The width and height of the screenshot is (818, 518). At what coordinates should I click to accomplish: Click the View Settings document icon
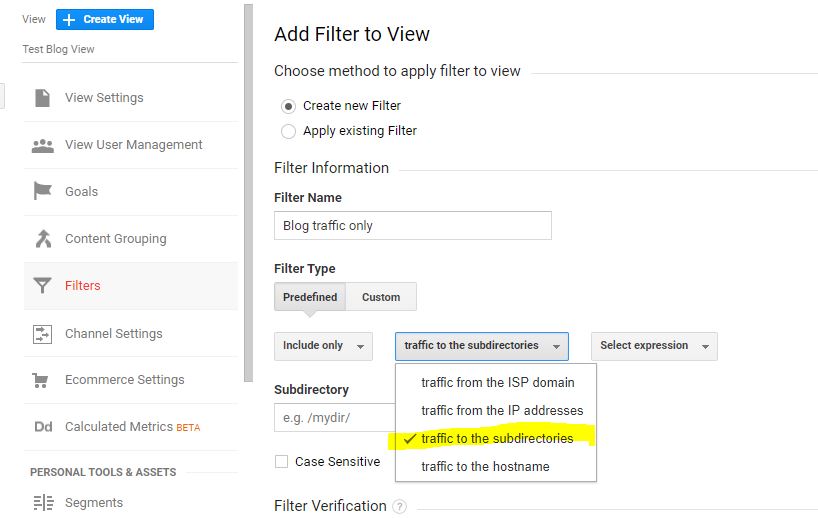pos(42,98)
